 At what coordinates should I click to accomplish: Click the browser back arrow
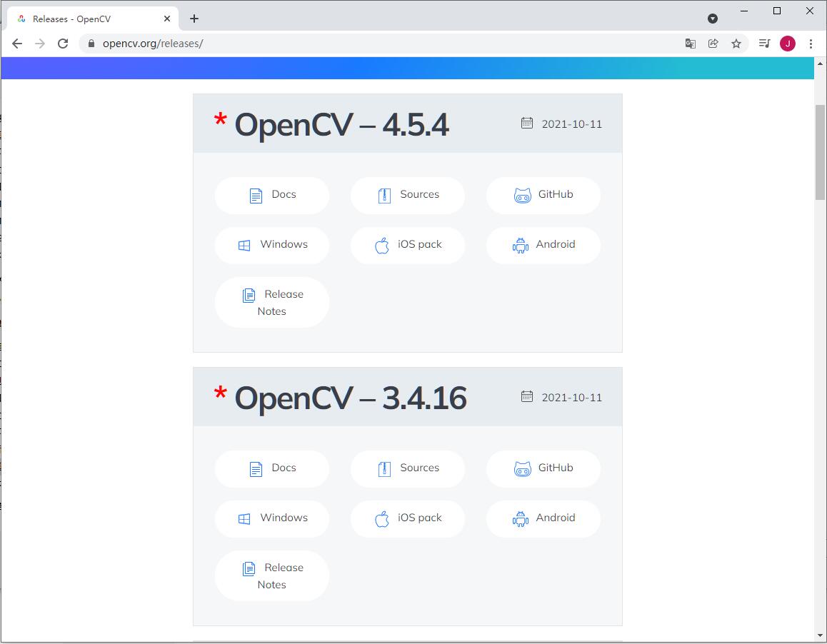(17, 44)
